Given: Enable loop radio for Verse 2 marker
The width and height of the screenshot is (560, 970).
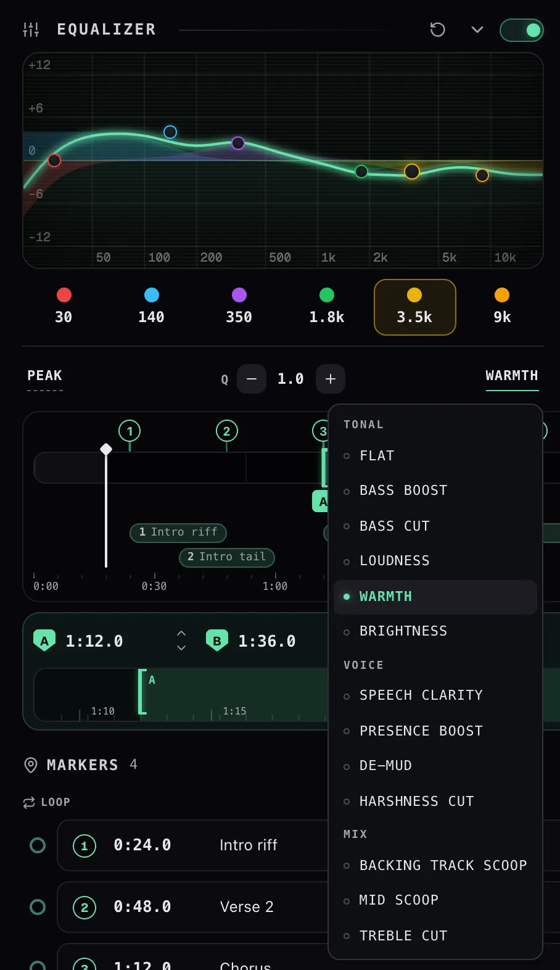Looking at the screenshot, I should click(x=38, y=907).
